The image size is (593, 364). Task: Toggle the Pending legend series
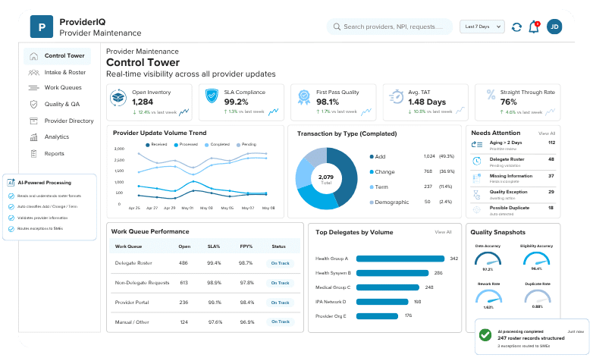pyautogui.click(x=246, y=145)
